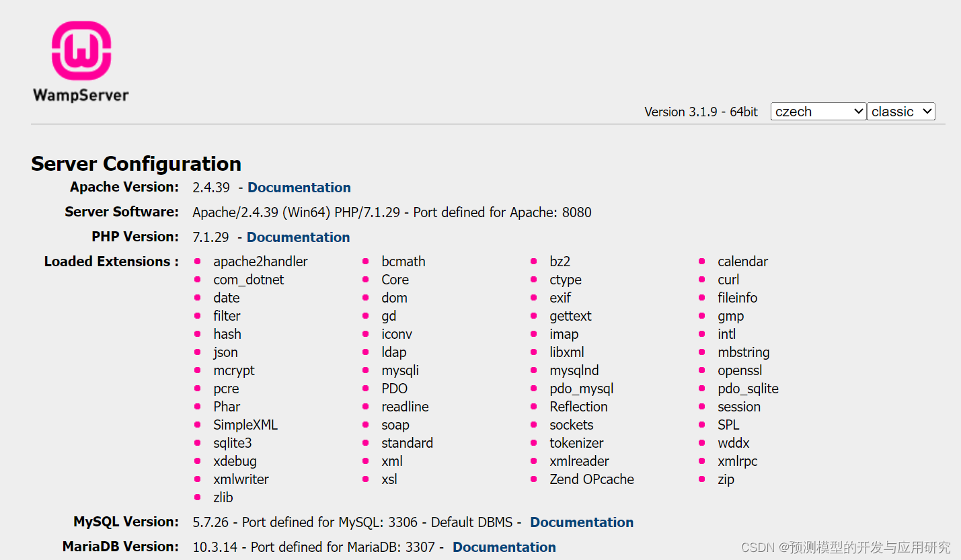Screen dimensions: 961x560
Task: Open the classic theme dropdown
Action: tap(901, 112)
